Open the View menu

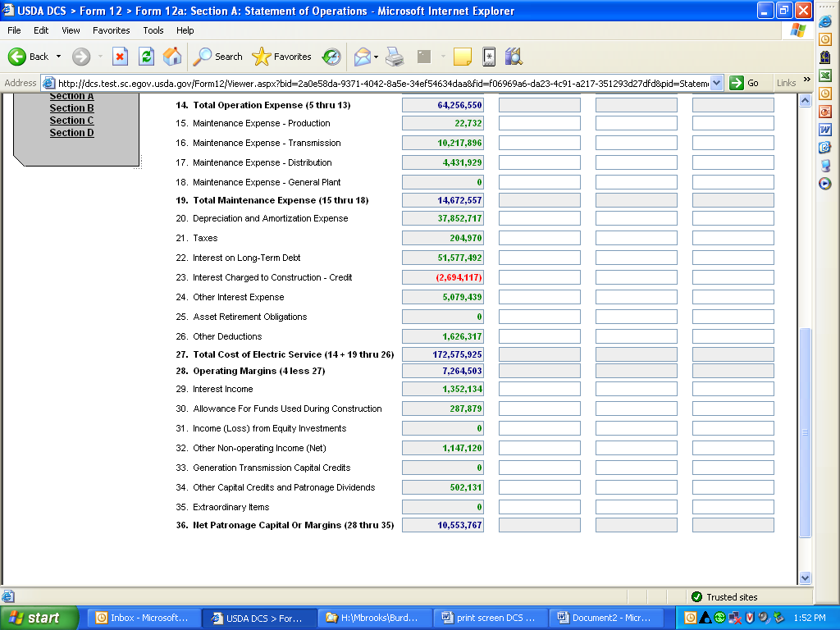71,30
